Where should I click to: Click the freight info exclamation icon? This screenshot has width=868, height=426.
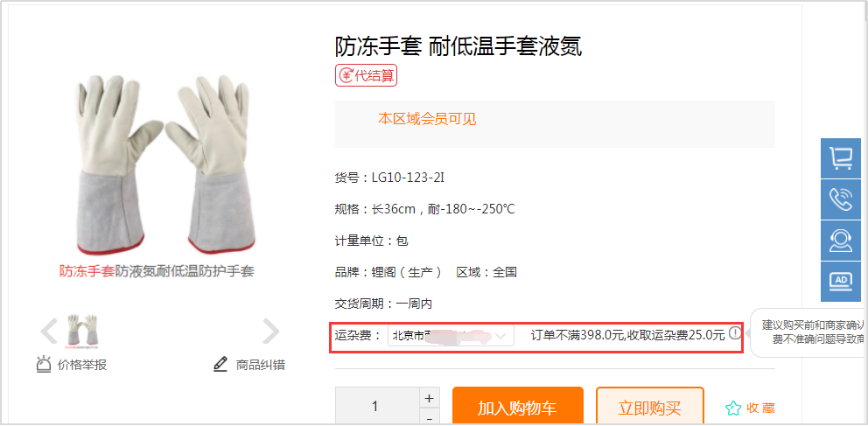[x=734, y=333]
